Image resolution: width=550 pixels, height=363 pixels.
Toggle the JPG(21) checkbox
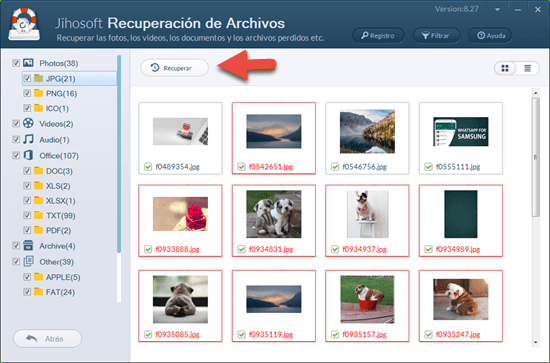[x=27, y=78]
